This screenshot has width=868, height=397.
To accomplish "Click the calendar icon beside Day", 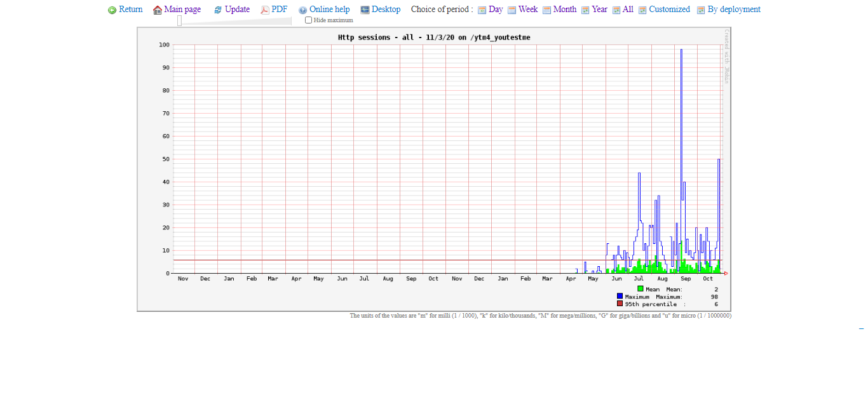I will [x=482, y=10].
